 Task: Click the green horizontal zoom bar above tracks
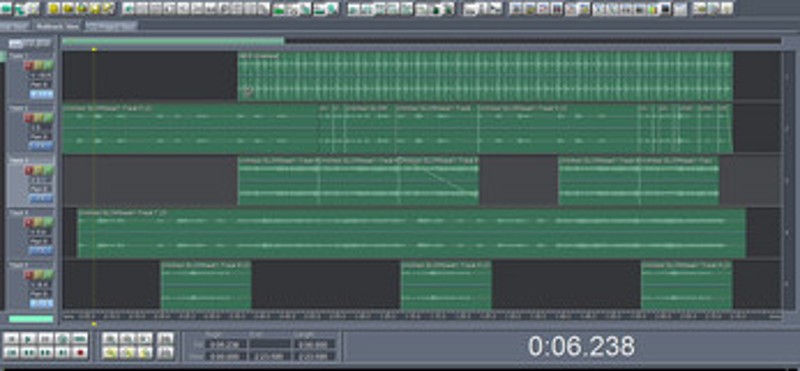pyautogui.click(x=173, y=41)
